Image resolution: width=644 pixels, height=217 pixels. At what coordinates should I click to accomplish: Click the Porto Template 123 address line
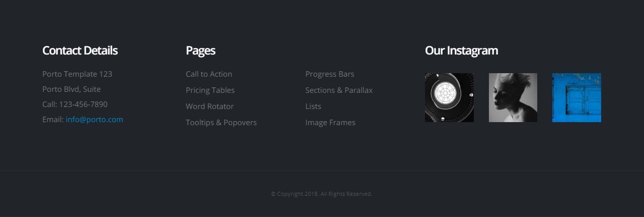pos(77,74)
